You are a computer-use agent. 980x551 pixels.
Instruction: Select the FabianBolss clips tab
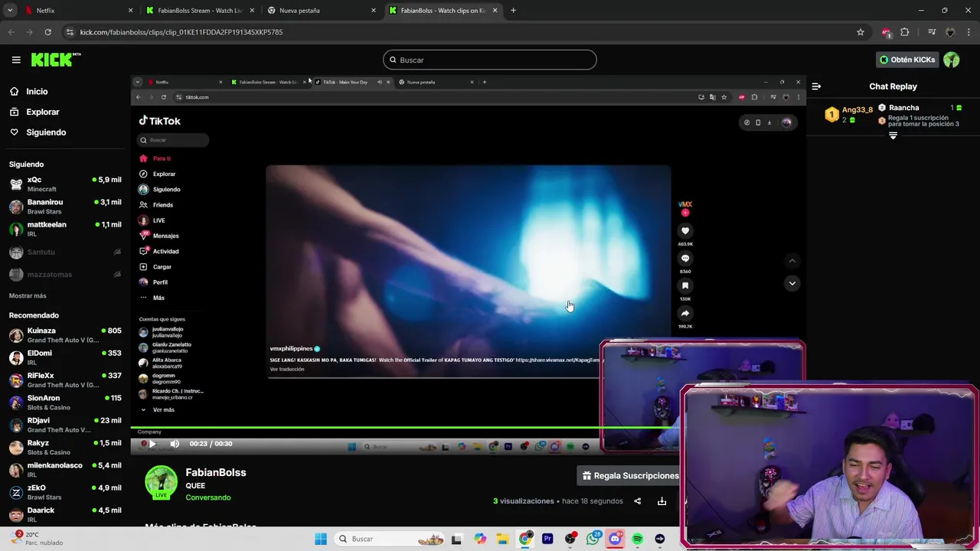coord(443,11)
